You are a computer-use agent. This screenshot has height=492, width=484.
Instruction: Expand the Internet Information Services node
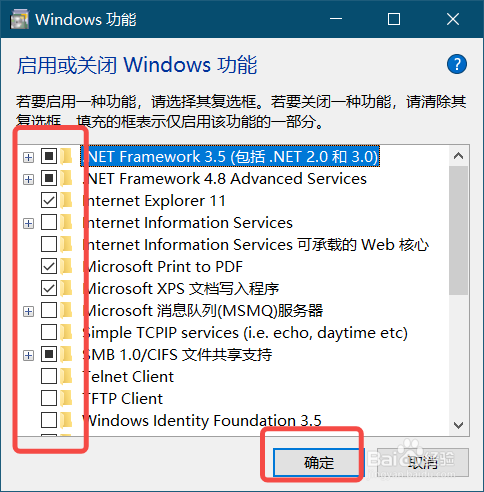coord(29,223)
